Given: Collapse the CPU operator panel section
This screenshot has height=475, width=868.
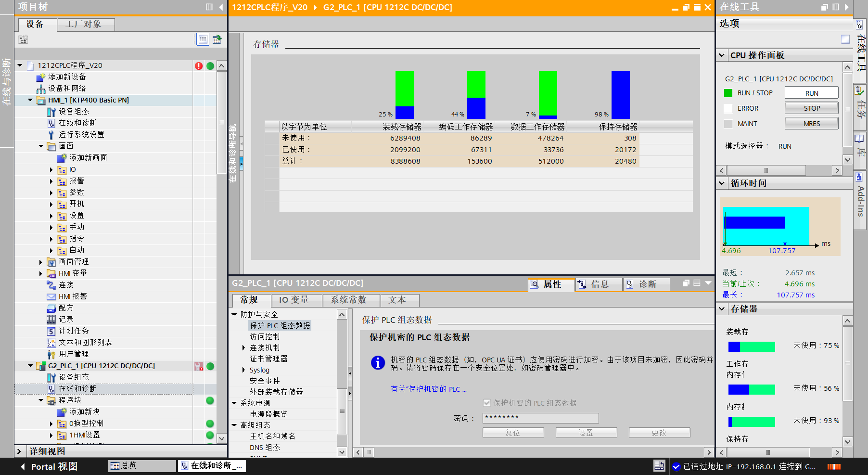Looking at the screenshot, I should coord(722,55).
